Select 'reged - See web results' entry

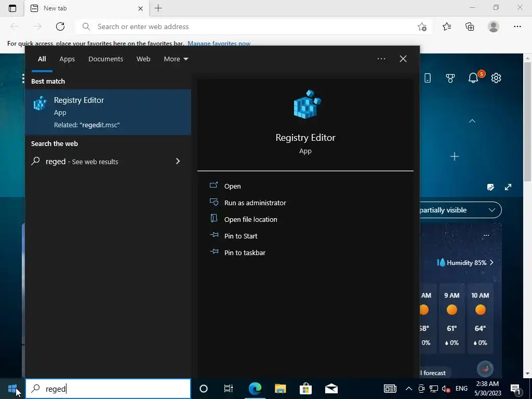108,162
